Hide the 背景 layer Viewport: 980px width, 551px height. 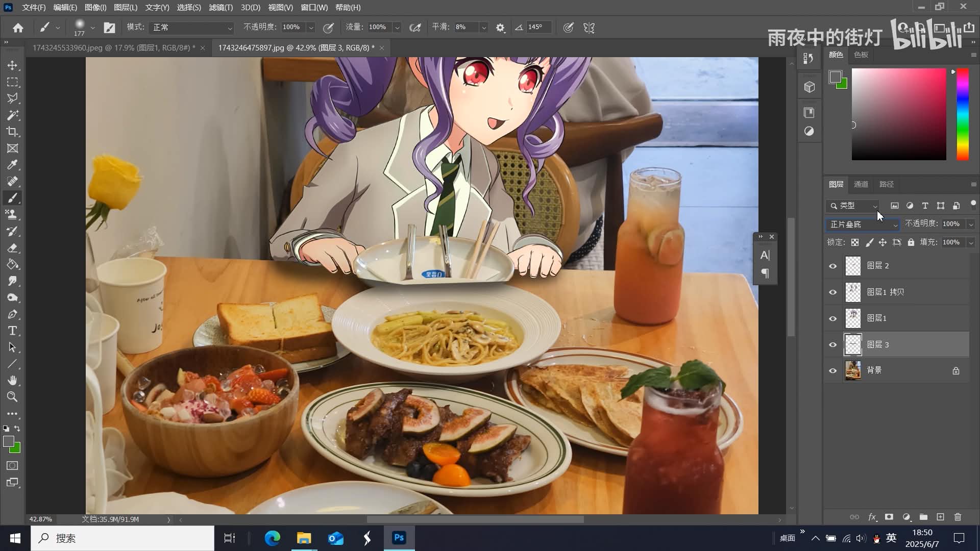point(833,371)
